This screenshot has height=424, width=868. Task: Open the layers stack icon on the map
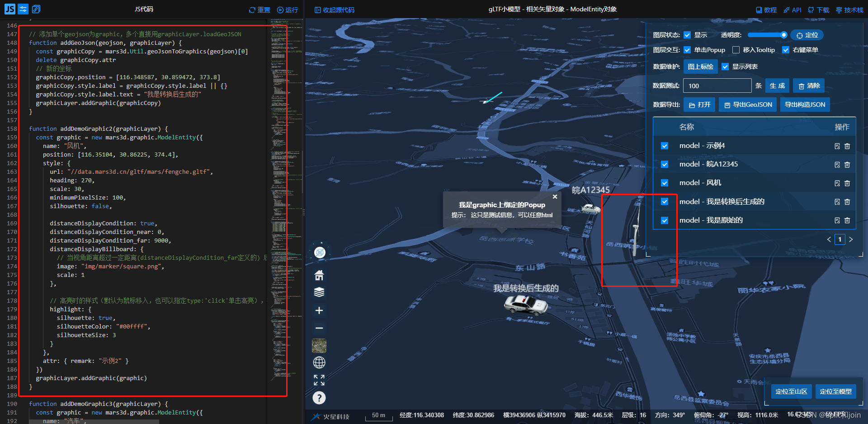319,292
